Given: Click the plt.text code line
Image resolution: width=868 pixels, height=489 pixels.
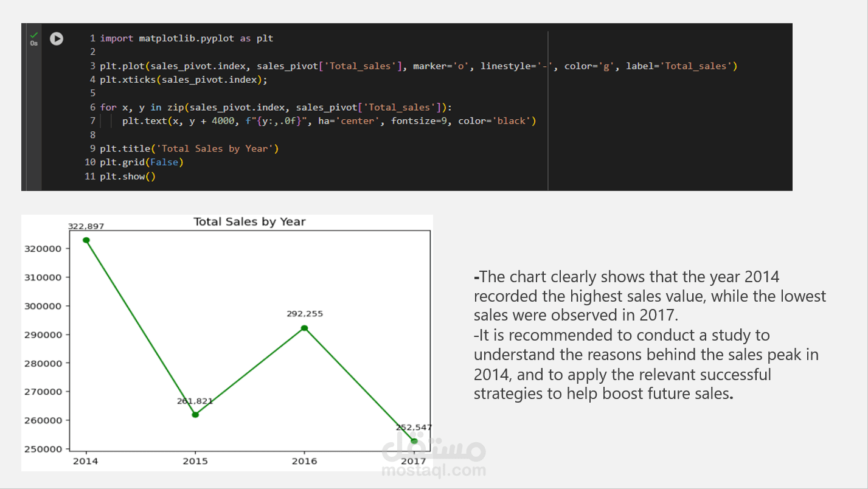Looking at the screenshot, I should [x=329, y=121].
